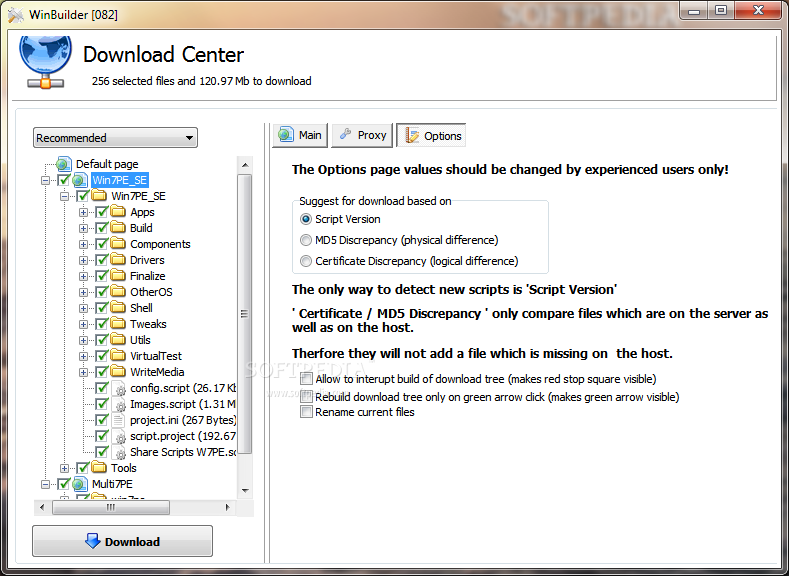789x576 pixels.
Task: Click the WriteMedia folder icon
Action: (x=118, y=372)
